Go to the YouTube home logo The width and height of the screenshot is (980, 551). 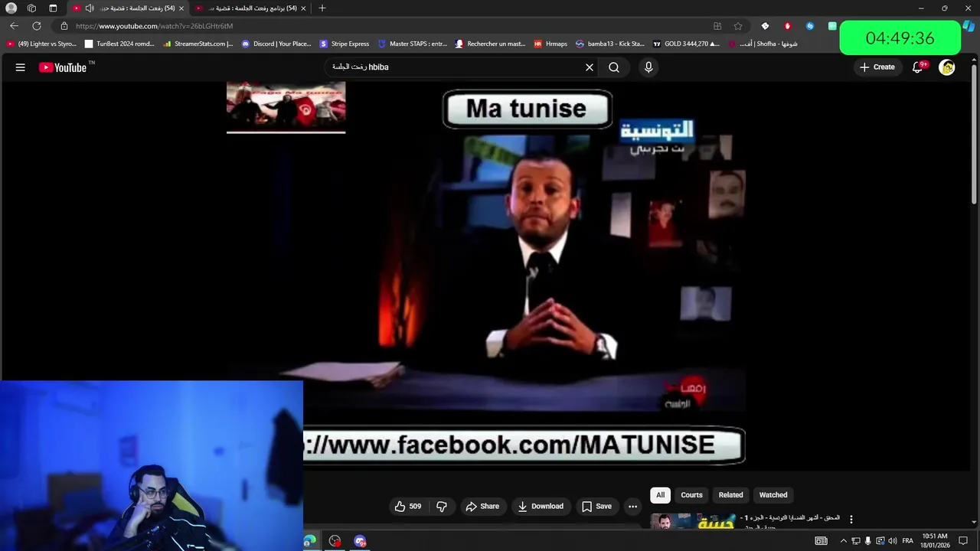pos(64,67)
